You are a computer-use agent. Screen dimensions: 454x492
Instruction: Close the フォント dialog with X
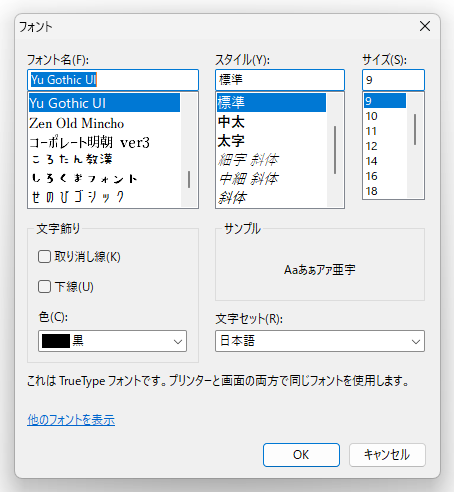[x=425, y=26]
